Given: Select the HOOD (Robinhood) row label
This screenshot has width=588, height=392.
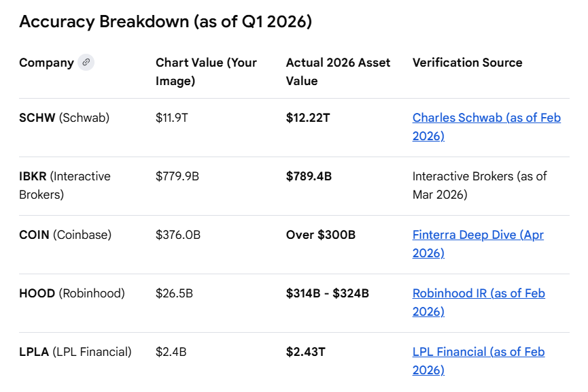Looking at the screenshot, I should (72, 293).
